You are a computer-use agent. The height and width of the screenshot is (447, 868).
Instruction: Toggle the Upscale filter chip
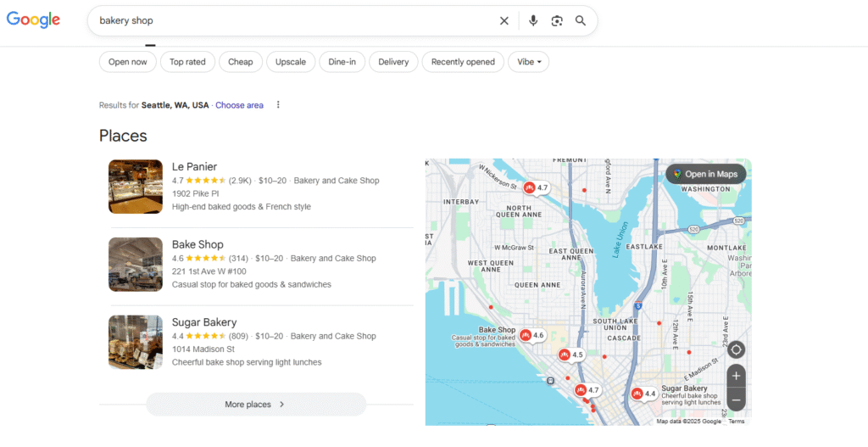[x=291, y=62]
